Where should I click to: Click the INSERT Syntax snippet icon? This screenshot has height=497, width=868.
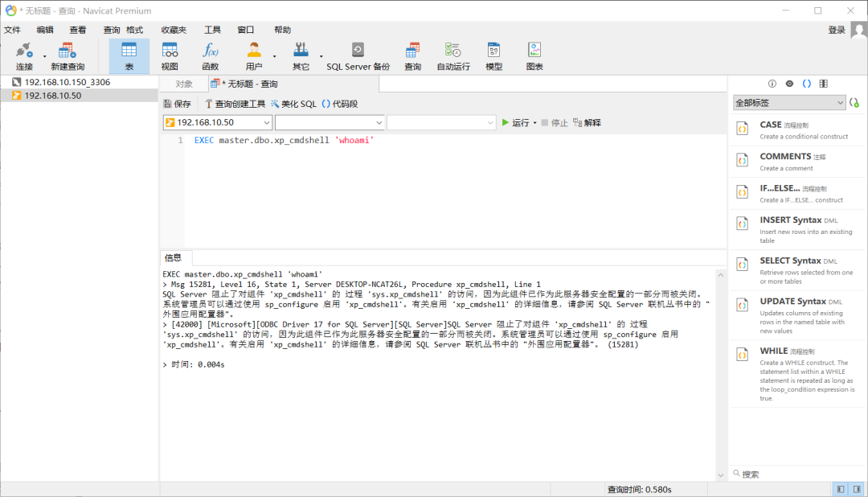tap(743, 224)
